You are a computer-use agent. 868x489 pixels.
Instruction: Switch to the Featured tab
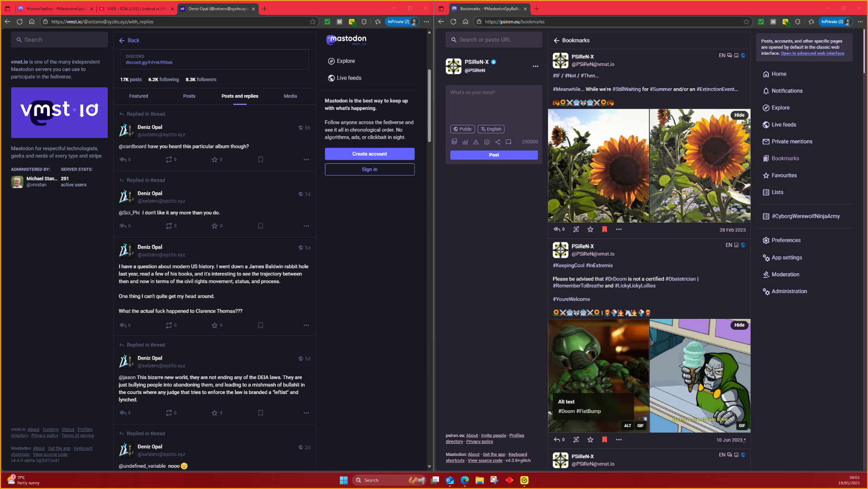(138, 96)
